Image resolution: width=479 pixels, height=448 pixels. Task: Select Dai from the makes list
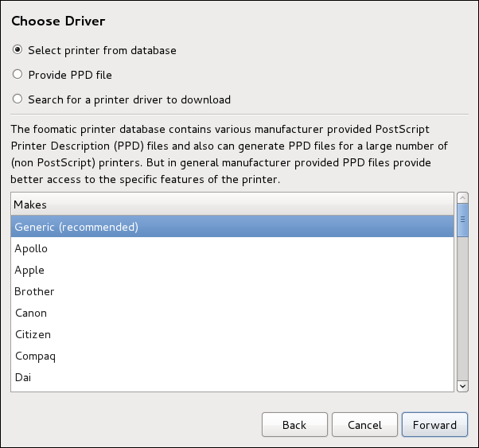[x=232, y=377]
